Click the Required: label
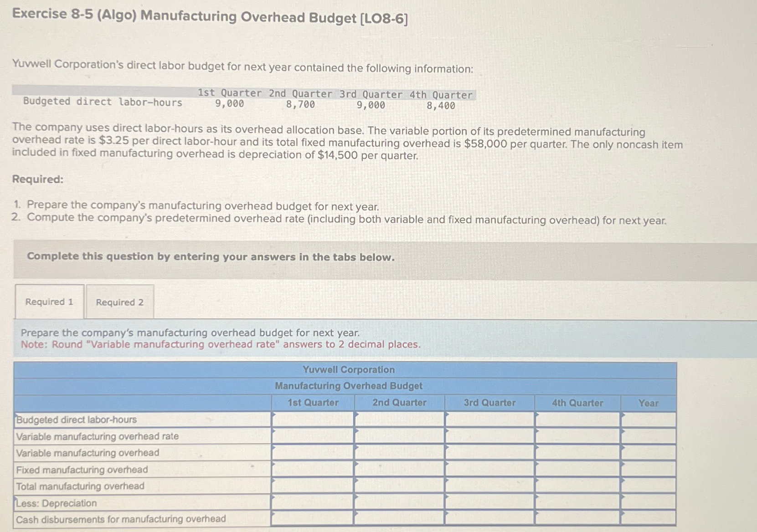 click(38, 179)
